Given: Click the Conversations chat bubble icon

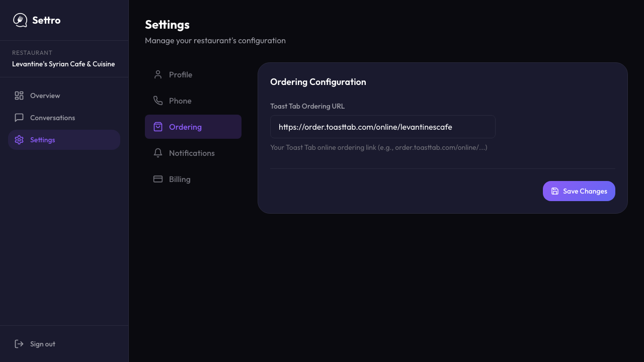Looking at the screenshot, I should (x=19, y=118).
